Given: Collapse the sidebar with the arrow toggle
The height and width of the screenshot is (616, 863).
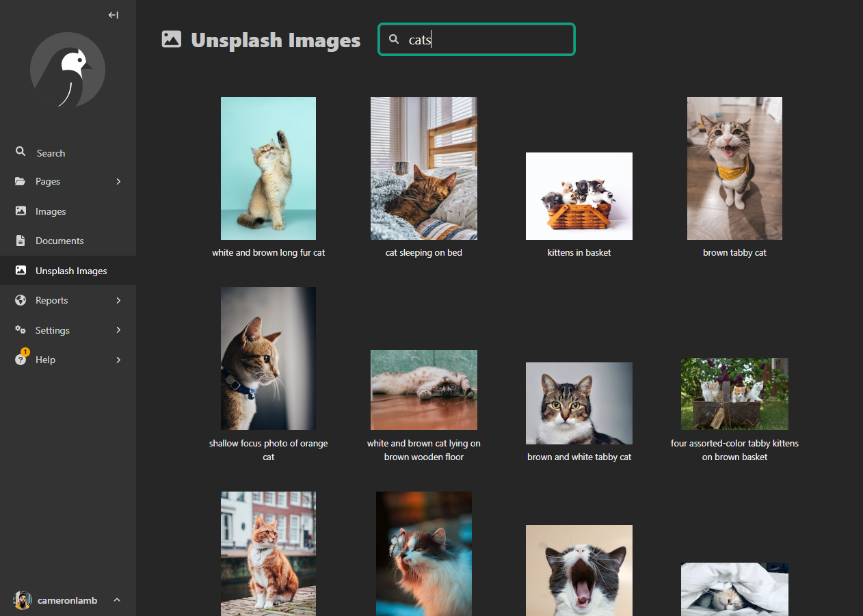Looking at the screenshot, I should click(x=113, y=14).
